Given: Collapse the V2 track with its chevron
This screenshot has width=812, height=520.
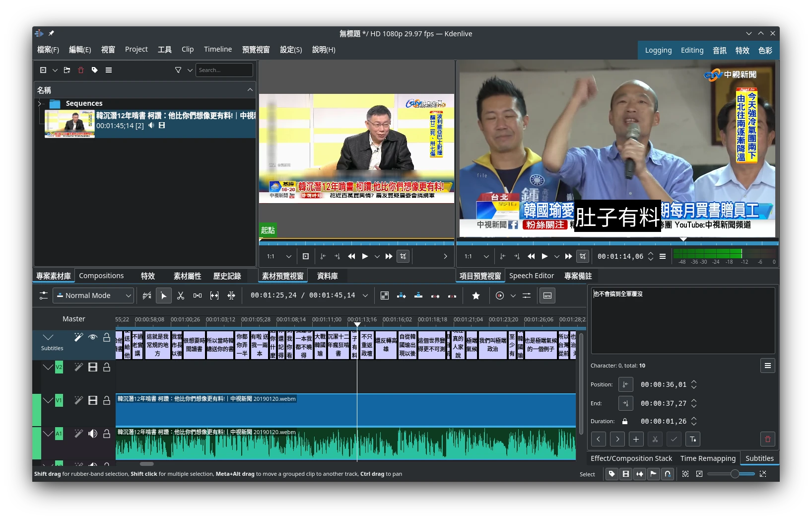Looking at the screenshot, I should coord(48,367).
